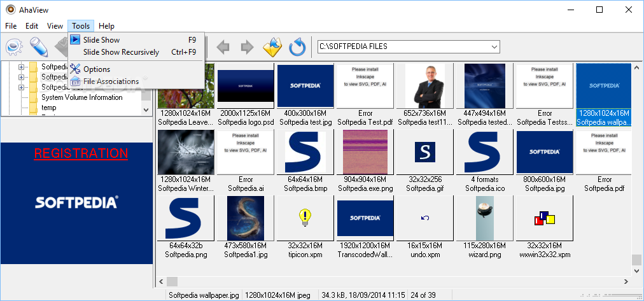Viewport: 644px width, 301px height.
Task: Go back with the left arrow icon
Action: [x=223, y=47]
